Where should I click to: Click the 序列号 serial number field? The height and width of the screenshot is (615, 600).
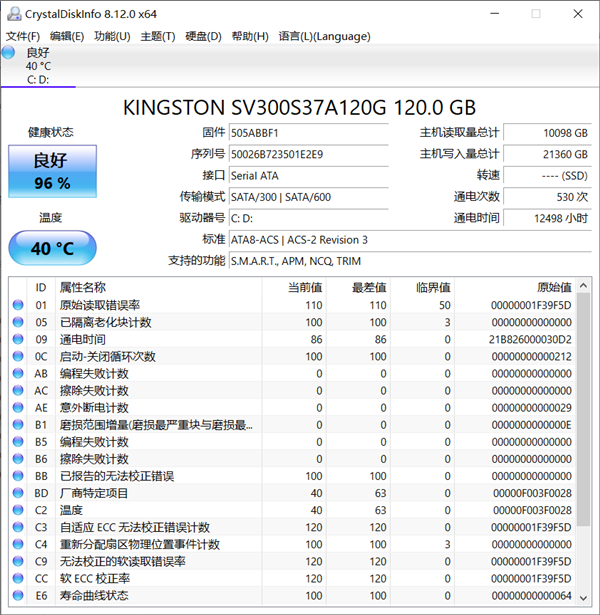tap(312, 154)
